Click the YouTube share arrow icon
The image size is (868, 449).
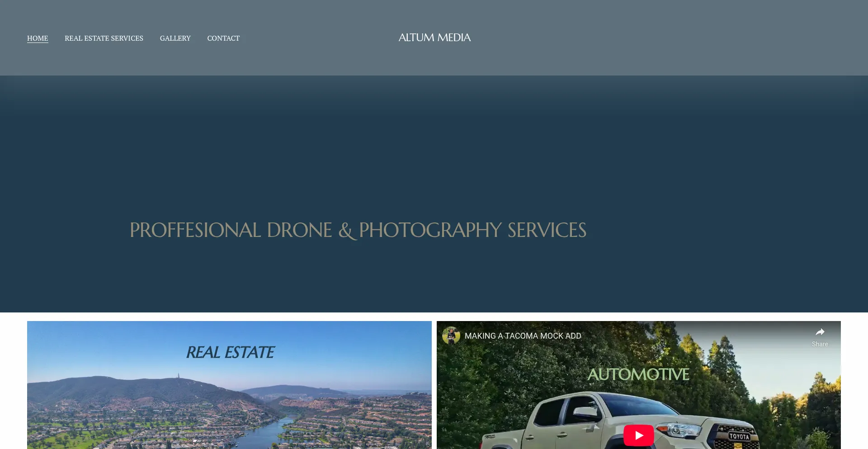tap(820, 332)
